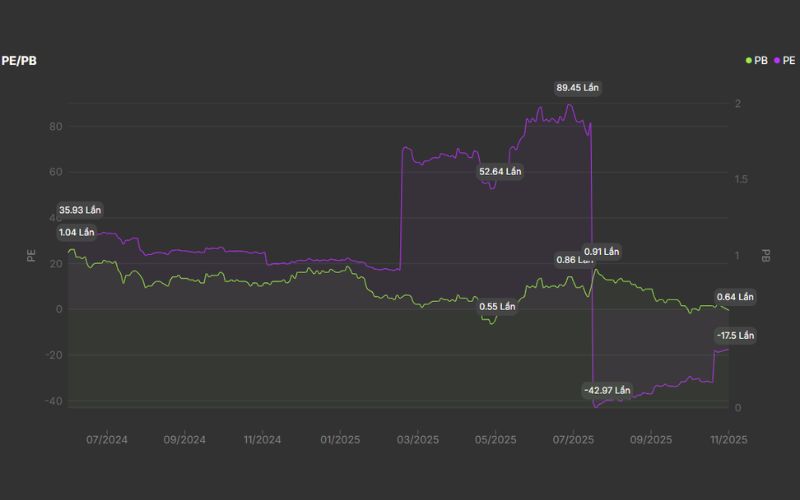Select the 35.93 Lần starting label
Image resolution: width=800 pixels, height=500 pixels.
click(x=80, y=210)
